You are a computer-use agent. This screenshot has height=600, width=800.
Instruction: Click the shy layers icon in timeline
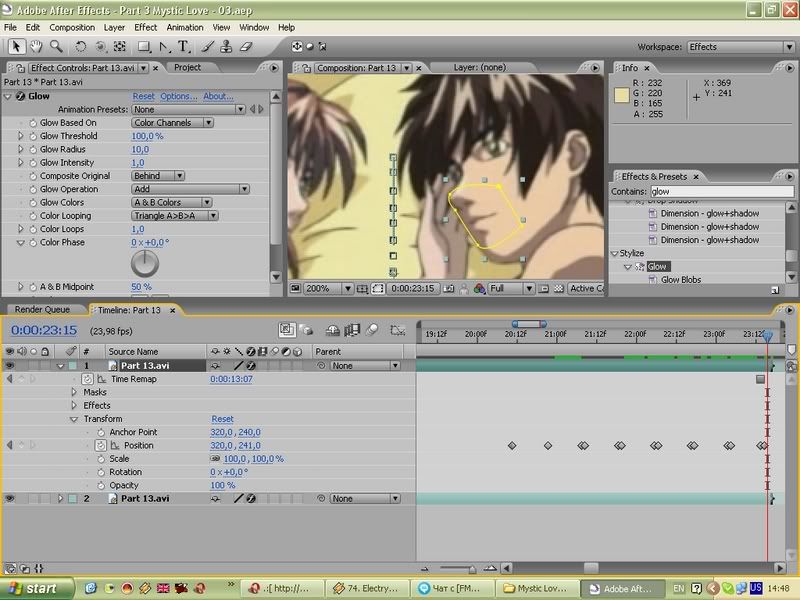click(333, 330)
